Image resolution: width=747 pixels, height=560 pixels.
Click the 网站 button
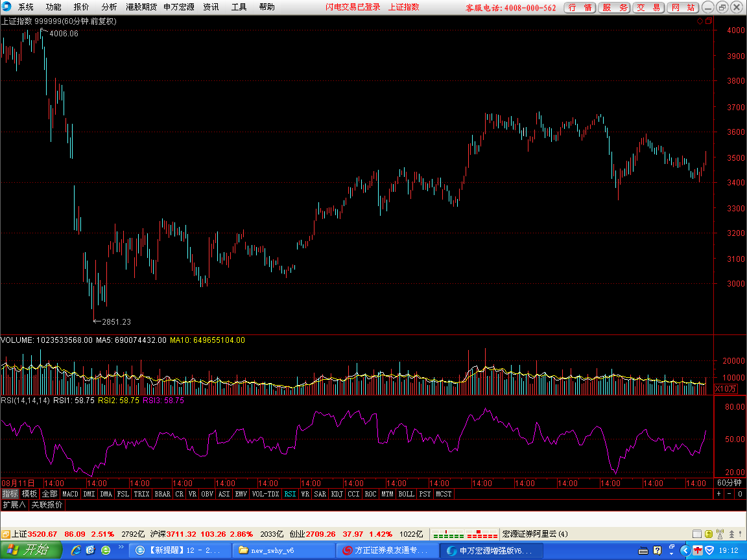[683, 8]
